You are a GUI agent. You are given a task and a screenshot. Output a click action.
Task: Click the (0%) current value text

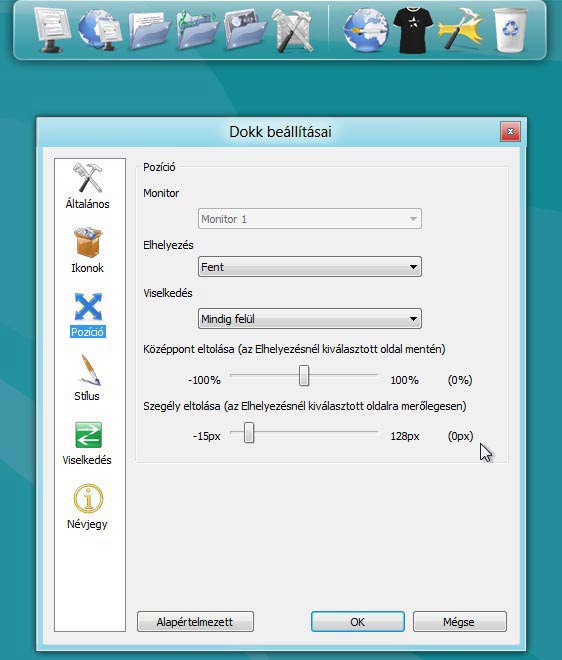coord(460,380)
